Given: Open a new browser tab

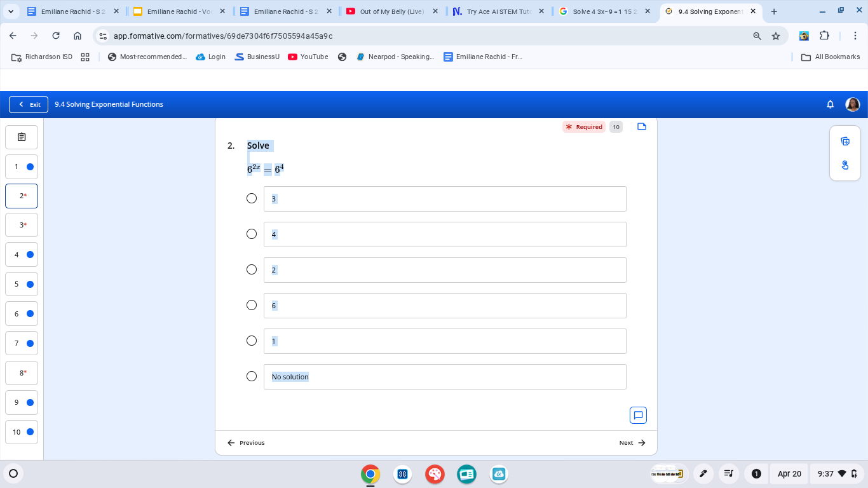Looking at the screenshot, I should tap(773, 11).
